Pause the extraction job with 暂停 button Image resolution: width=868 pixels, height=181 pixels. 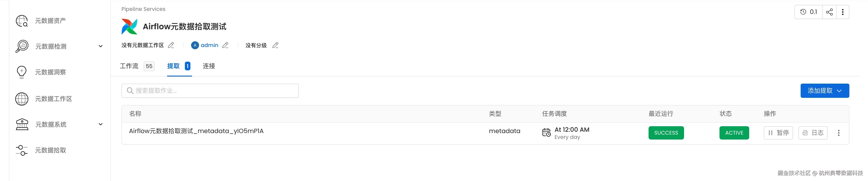click(778, 132)
